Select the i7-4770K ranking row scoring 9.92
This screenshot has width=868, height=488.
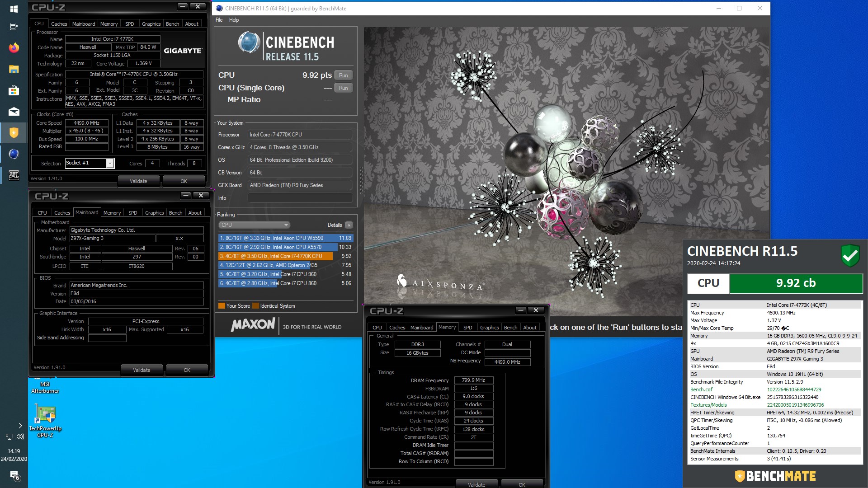(285, 256)
